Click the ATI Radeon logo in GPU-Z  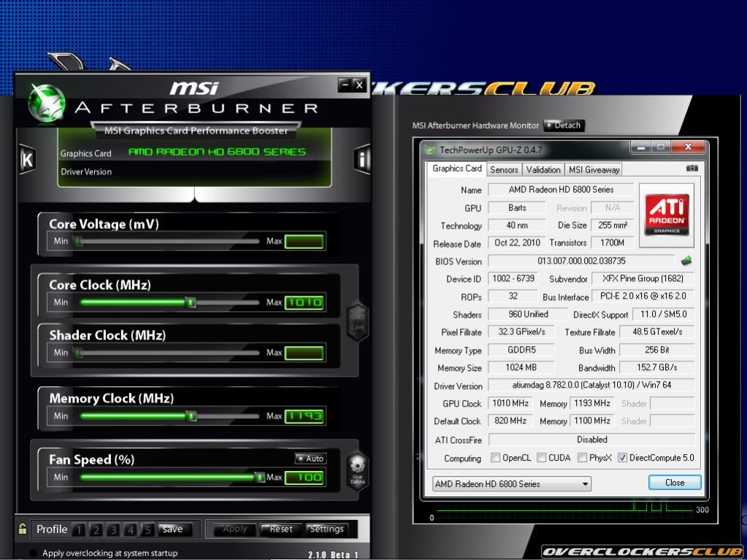click(667, 215)
